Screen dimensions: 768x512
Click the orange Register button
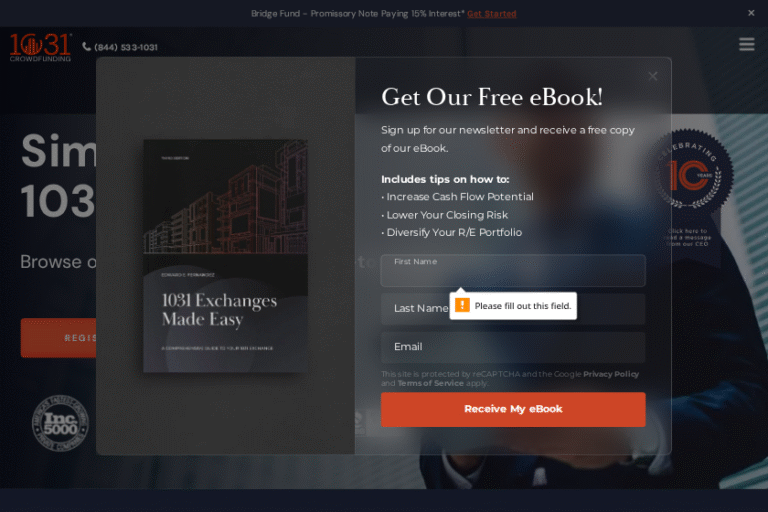tap(59, 338)
